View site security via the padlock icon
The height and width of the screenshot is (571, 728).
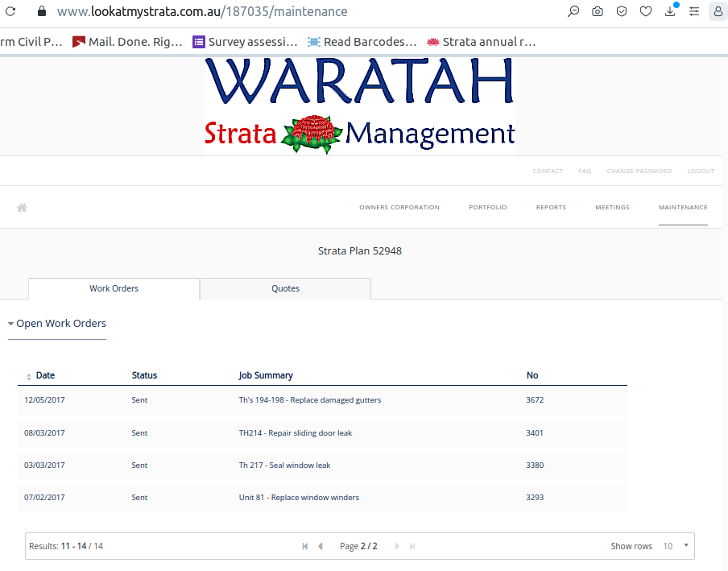coord(42,11)
